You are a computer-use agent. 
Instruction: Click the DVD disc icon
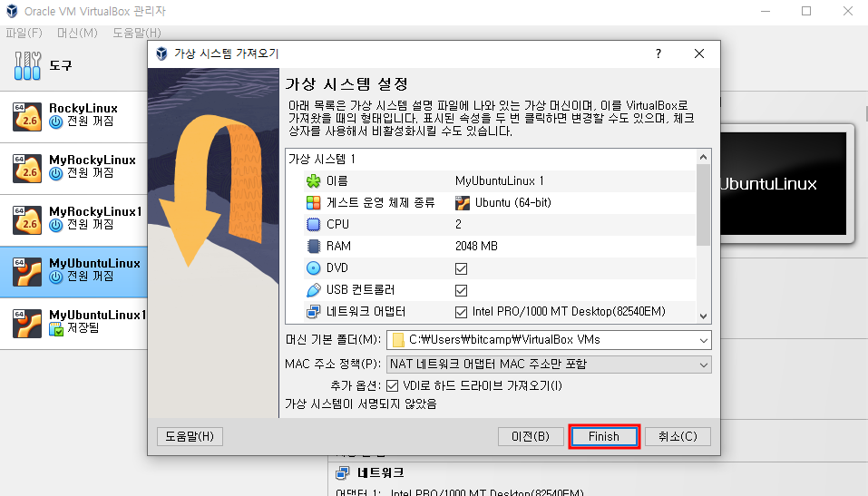click(313, 267)
